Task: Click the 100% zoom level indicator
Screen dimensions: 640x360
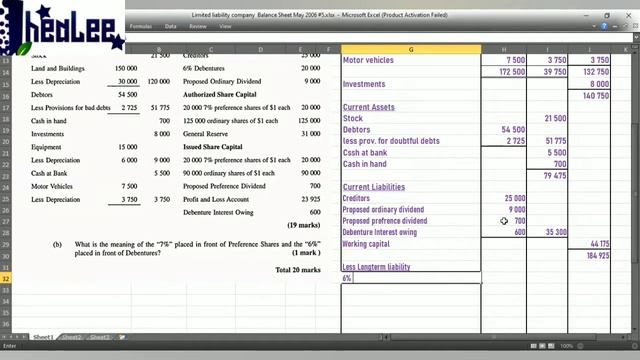Action: click(567, 346)
